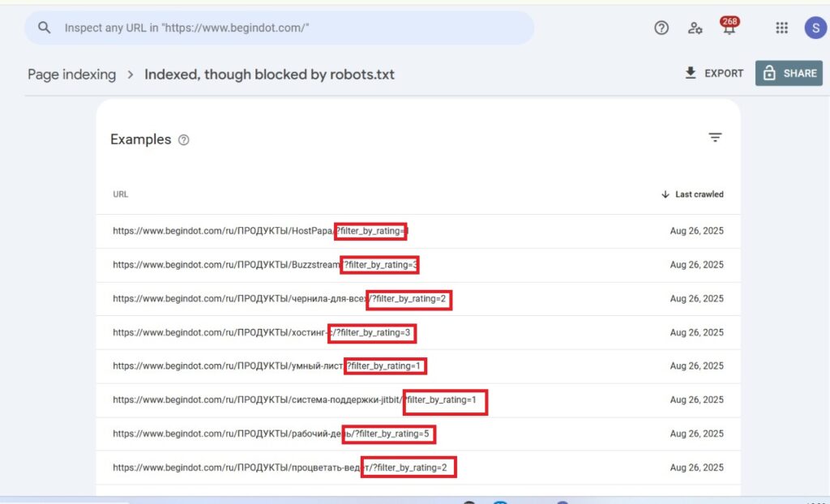Click the Export download button
The height and width of the screenshot is (504, 830).
[x=713, y=73]
